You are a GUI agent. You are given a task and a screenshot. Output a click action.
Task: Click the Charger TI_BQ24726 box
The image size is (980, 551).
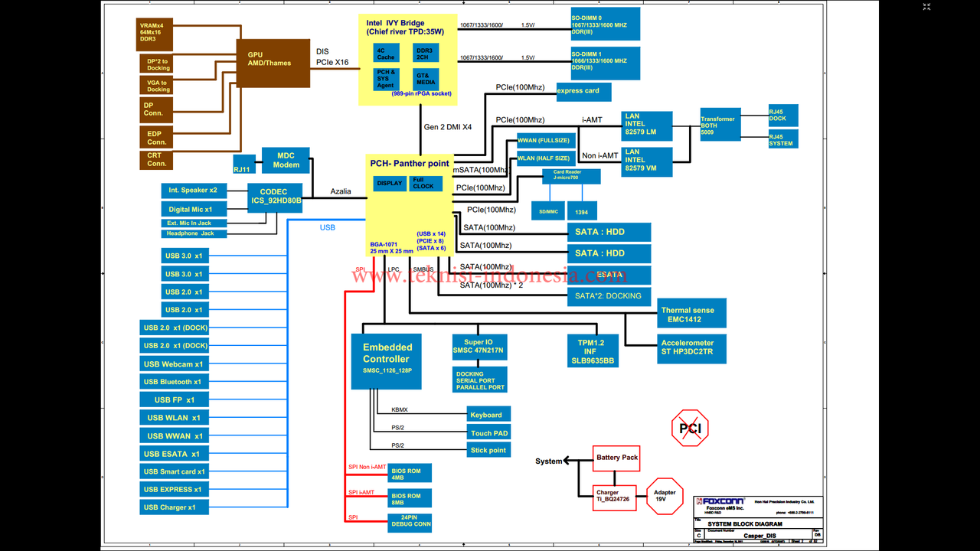tap(615, 497)
